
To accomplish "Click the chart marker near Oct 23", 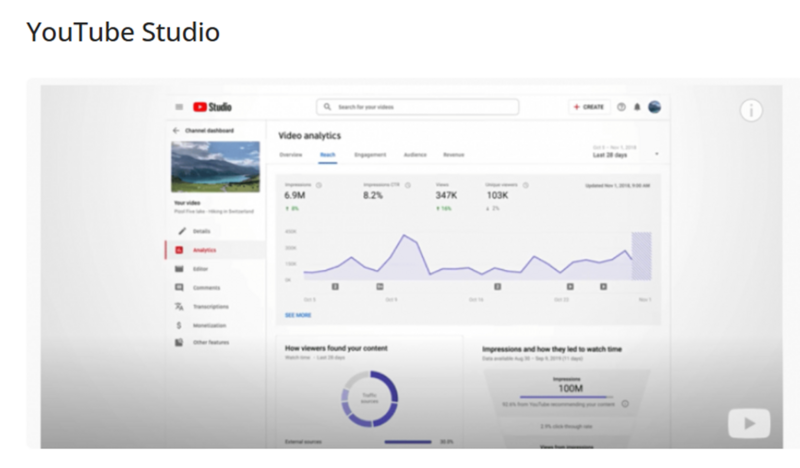I will (x=570, y=287).
